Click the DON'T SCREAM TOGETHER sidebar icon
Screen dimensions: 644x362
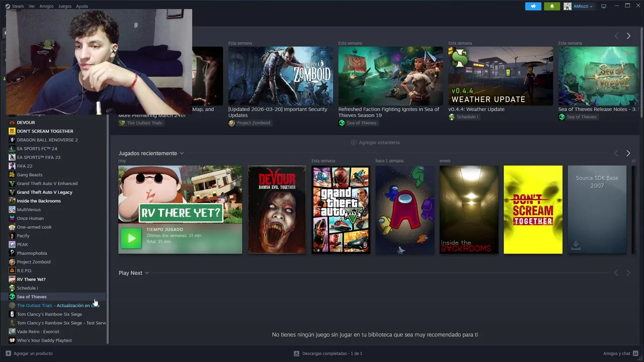(x=12, y=131)
